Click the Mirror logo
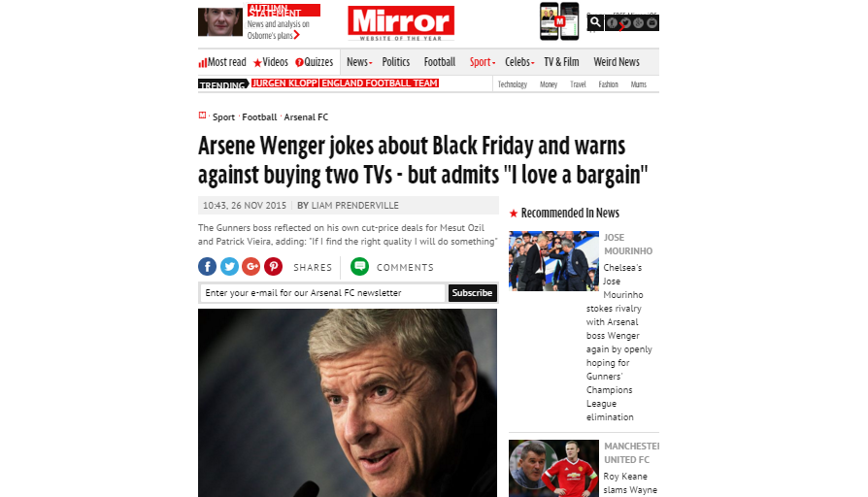Image resolution: width=868 pixels, height=497 pixels. 401,23
